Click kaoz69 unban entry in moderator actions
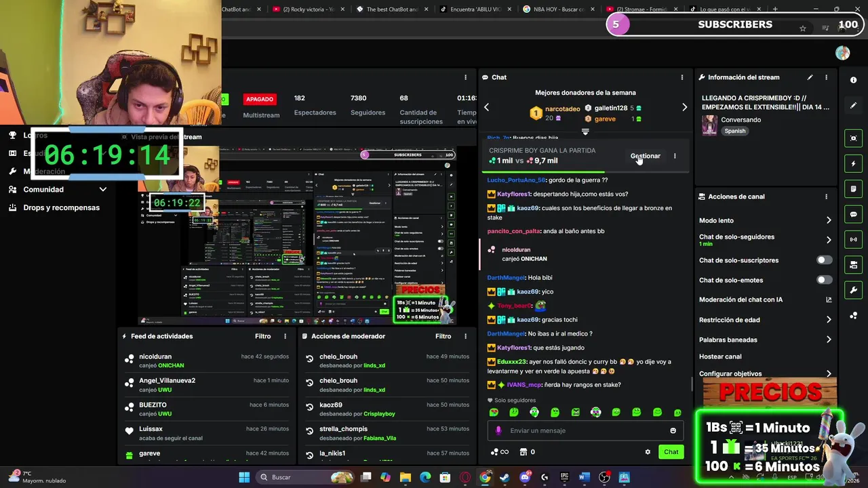Viewport: 868px width, 488px height. [387, 409]
